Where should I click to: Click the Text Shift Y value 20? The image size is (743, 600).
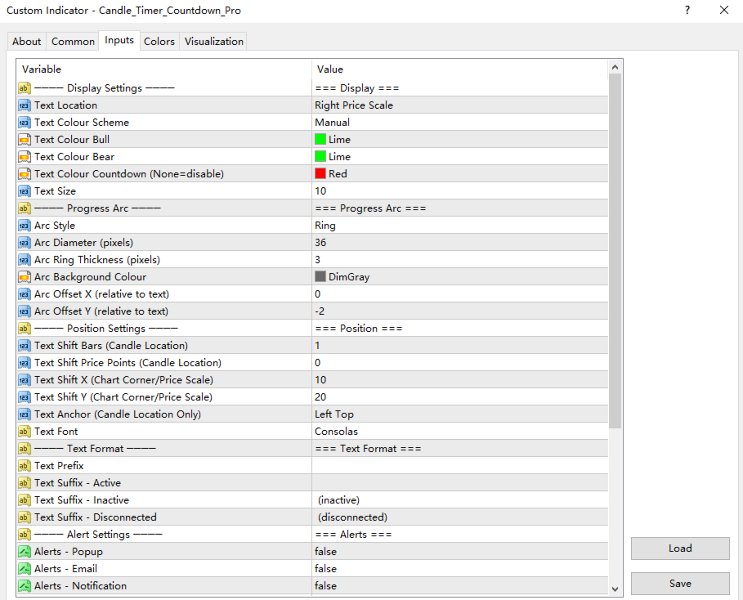pos(460,397)
